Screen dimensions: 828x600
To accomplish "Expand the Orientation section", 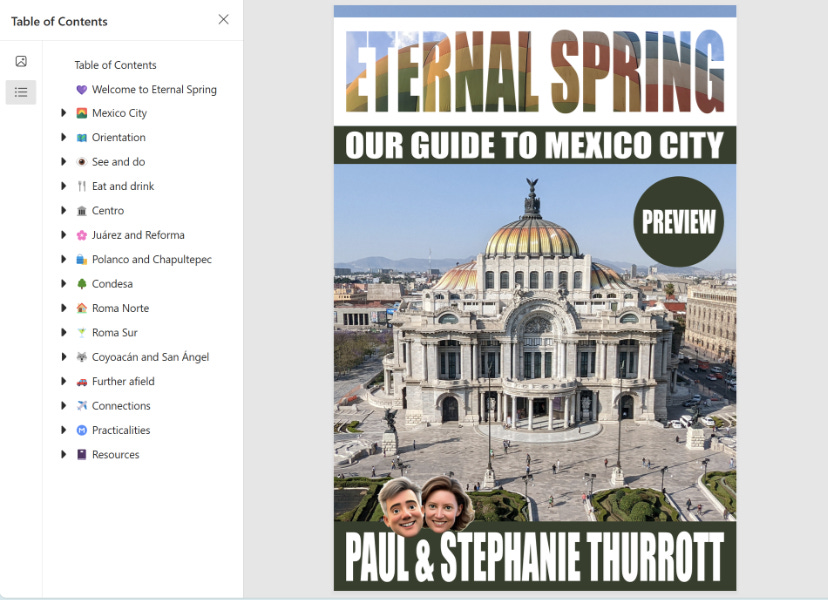I will [63, 137].
